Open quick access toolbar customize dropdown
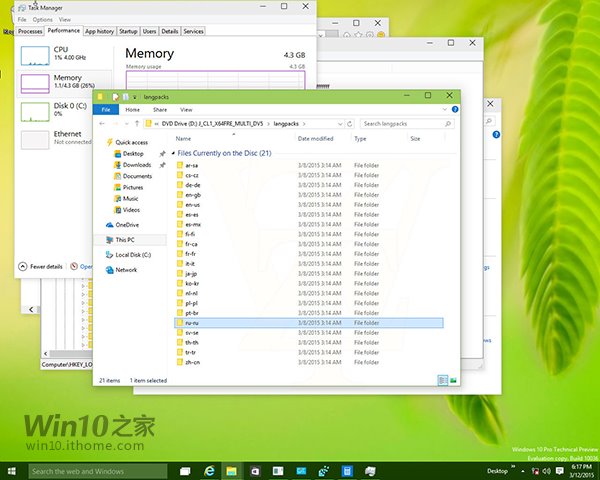 point(135,97)
